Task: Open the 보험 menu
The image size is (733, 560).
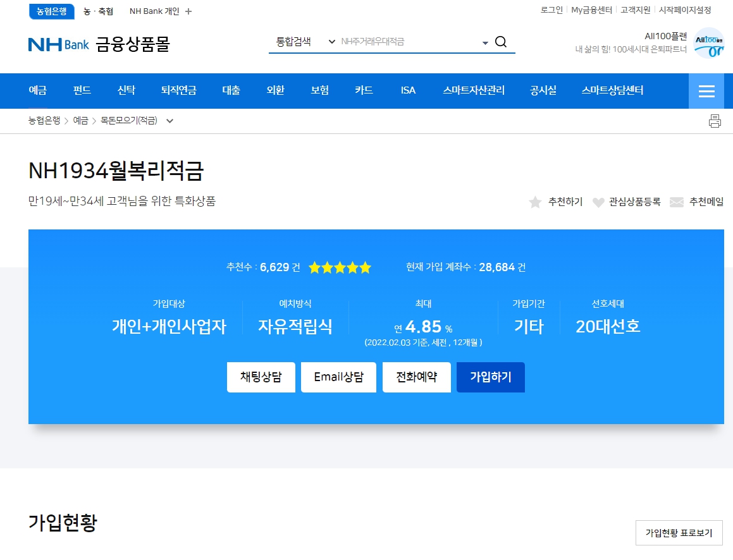Action: [x=320, y=90]
